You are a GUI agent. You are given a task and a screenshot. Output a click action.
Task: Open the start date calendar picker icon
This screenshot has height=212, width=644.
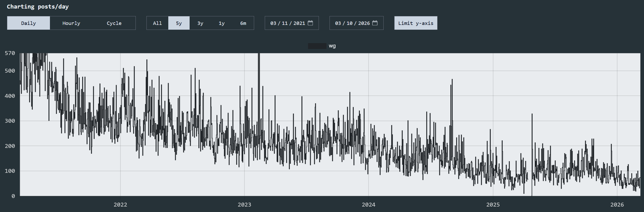tap(310, 23)
